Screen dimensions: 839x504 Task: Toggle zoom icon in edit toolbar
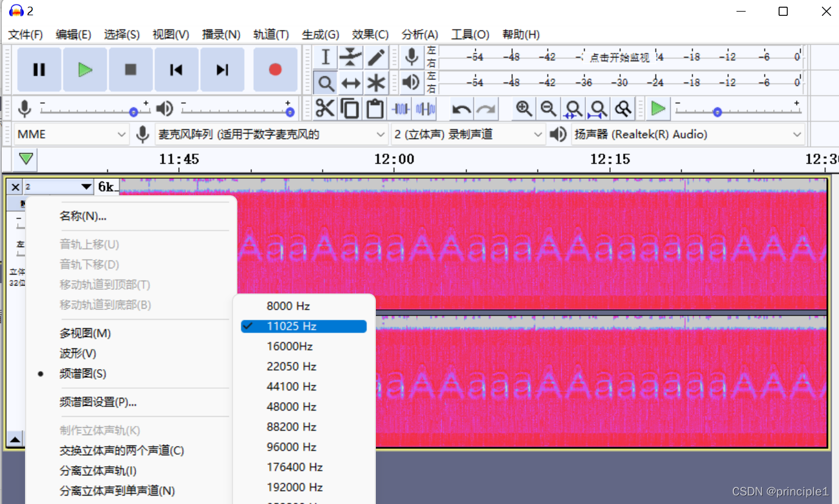(622, 109)
